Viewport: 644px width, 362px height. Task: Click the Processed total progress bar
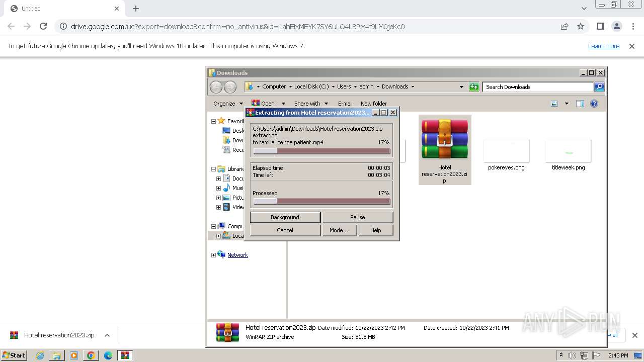(321, 201)
